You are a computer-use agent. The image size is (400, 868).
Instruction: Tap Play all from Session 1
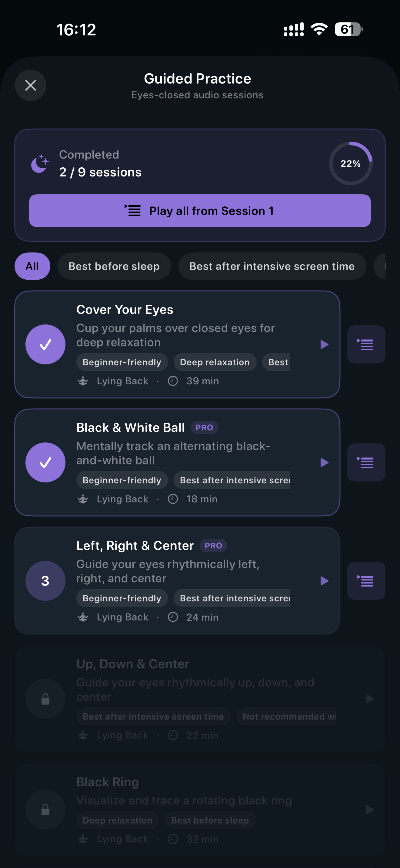tap(200, 211)
